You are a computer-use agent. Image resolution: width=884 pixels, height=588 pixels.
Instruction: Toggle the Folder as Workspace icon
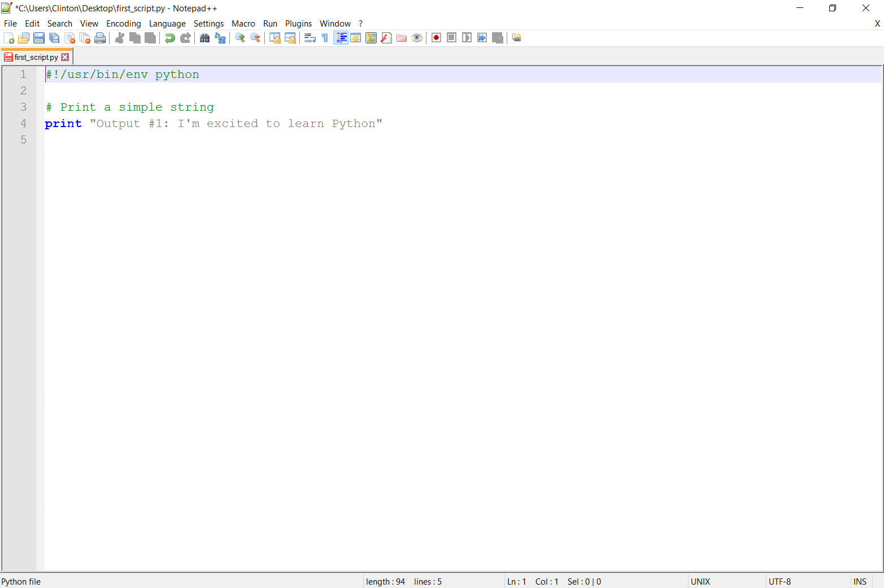click(402, 38)
